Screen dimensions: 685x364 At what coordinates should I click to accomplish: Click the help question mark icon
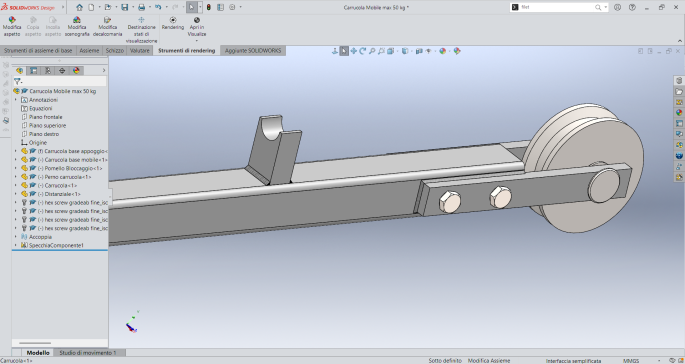coord(632,7)
